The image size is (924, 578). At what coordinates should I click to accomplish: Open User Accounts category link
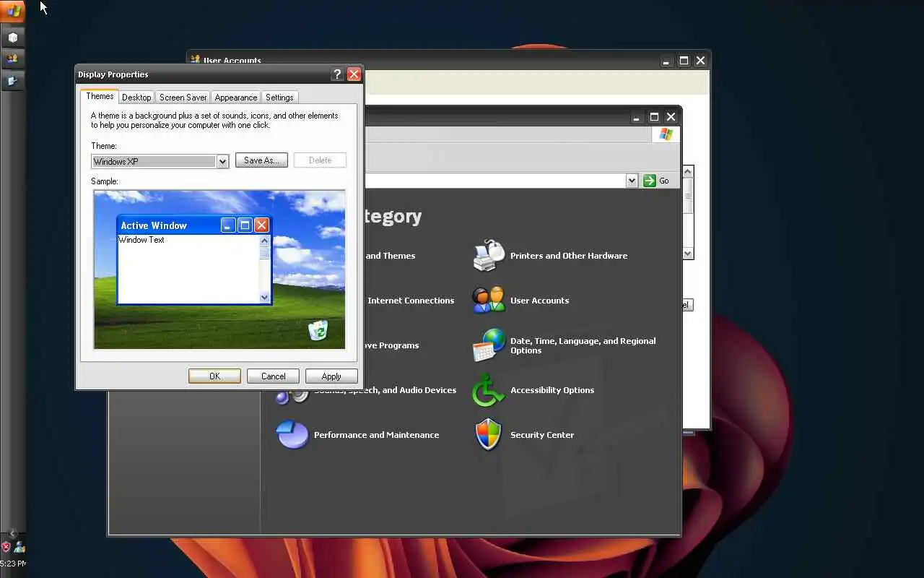pyautogui.click(x=539, y=301)
